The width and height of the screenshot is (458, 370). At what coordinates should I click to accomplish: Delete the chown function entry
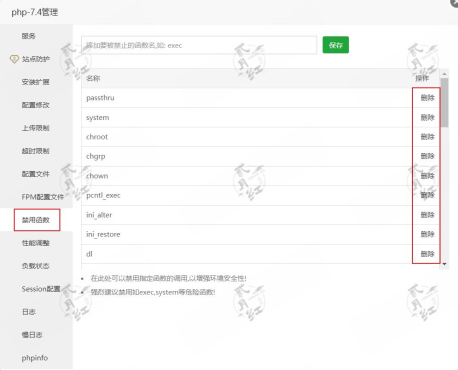pos(427,176)
